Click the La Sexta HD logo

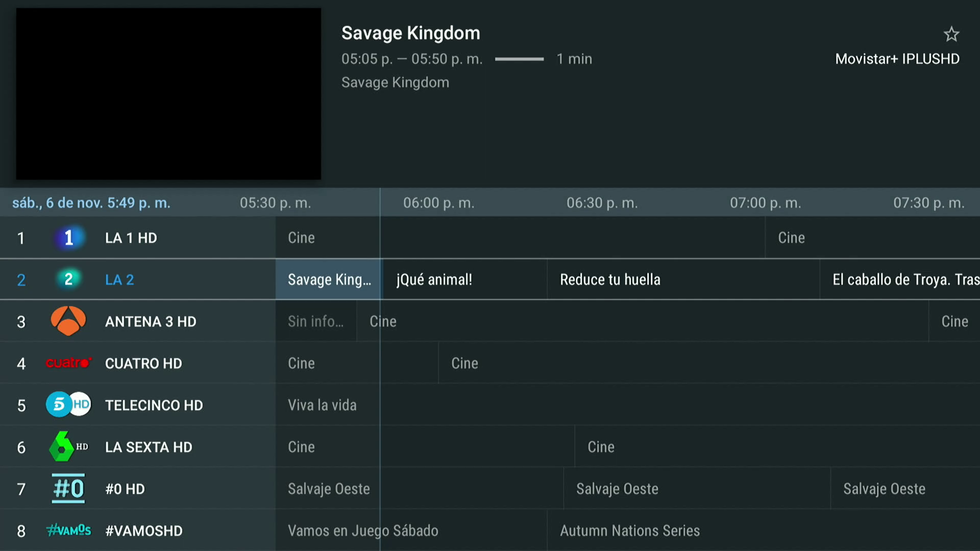click(68, 446)
